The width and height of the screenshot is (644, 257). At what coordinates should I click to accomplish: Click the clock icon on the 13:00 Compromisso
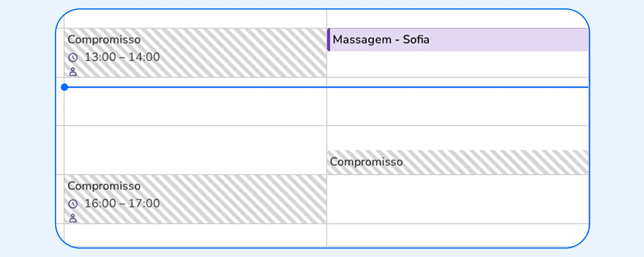[73, 57]
